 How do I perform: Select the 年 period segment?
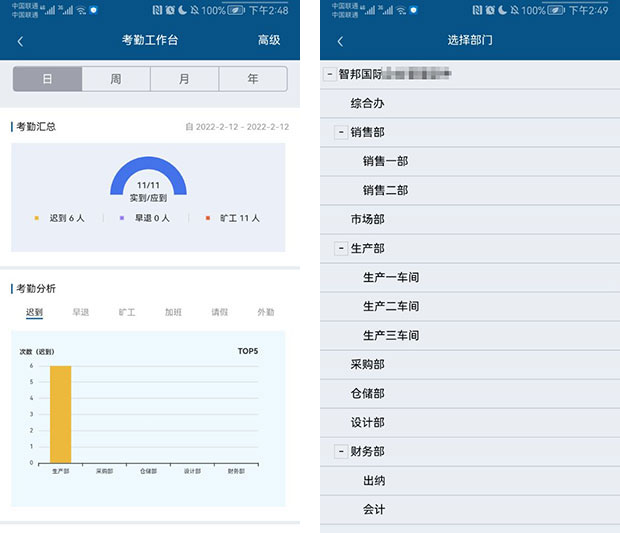pos(252,79)
